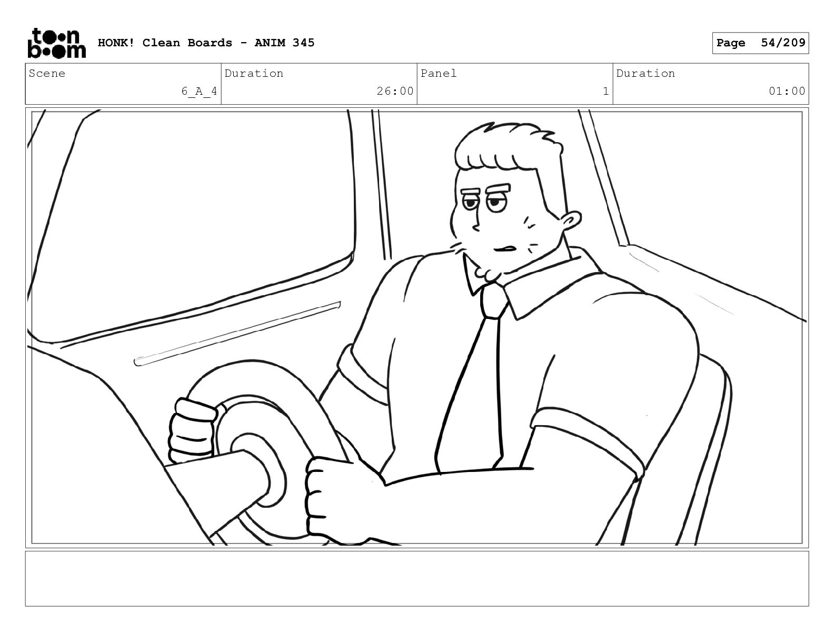This screenshot has width=834, height=644.
Task: Click the Toon Boom logo
Action: (x=56, y=43)
